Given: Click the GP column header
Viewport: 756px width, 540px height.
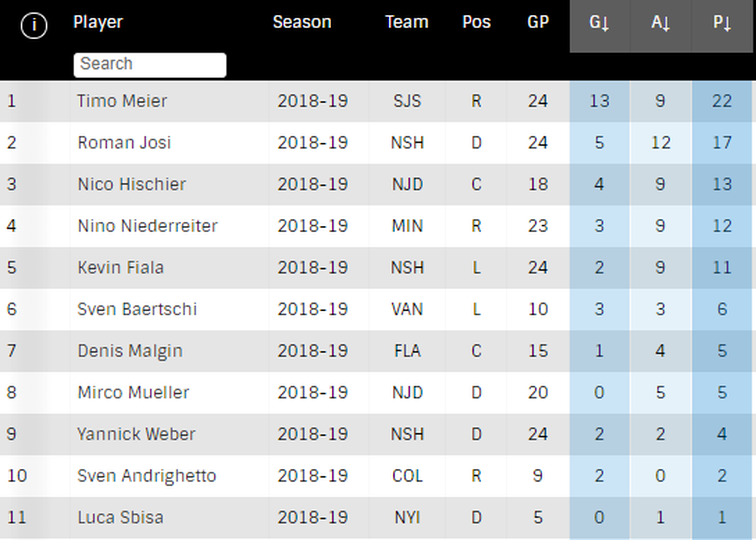Looking at the screenshot, I should 537,22.
